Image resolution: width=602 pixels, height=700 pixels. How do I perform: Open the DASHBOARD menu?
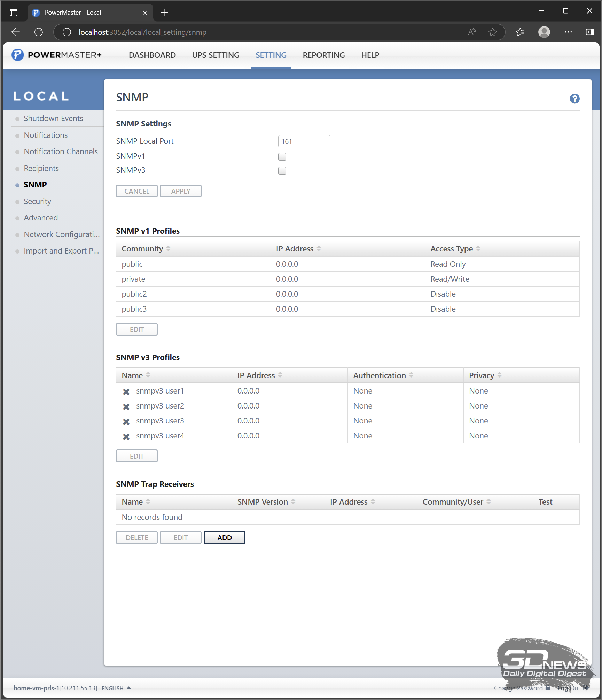pyautogui.click(x=152, y=55)
